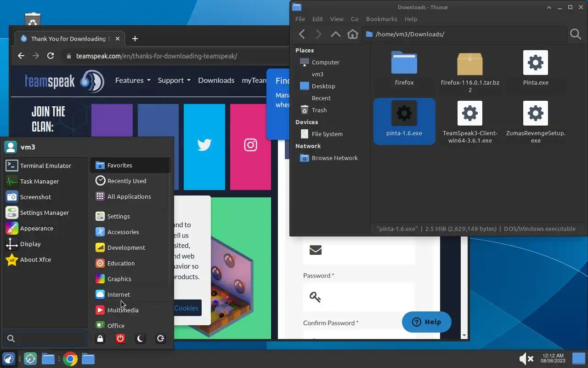Open Thunar File menu
588x368 pixels.
(x=300, y=19)
